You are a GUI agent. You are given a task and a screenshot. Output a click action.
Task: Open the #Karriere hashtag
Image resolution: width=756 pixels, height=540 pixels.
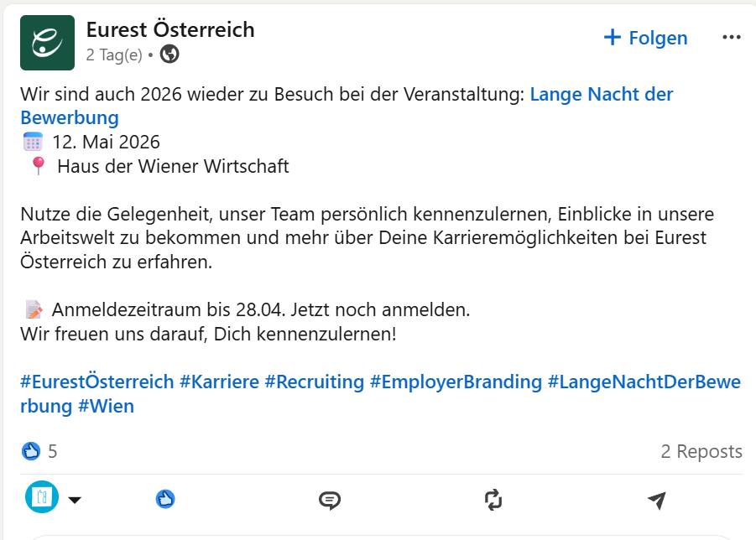click(x=219, y=382)
